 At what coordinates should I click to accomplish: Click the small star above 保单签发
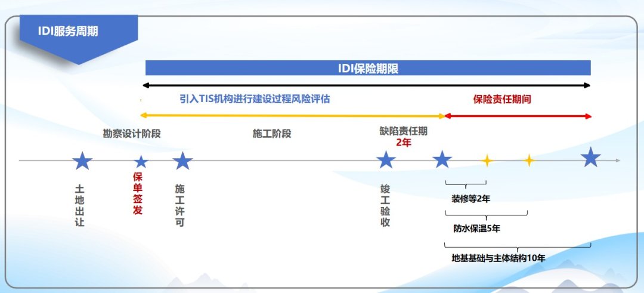[x=141, y=162]
